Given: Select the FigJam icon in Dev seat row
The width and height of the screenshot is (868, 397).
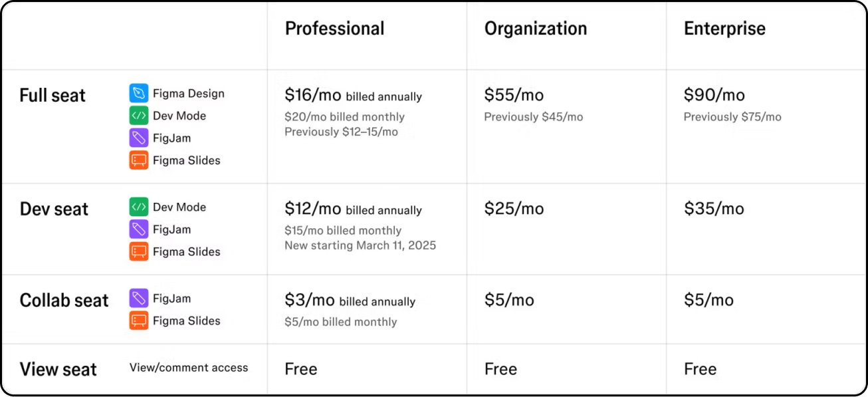Looking at the screenshot, I should click(x=138, y=229).
